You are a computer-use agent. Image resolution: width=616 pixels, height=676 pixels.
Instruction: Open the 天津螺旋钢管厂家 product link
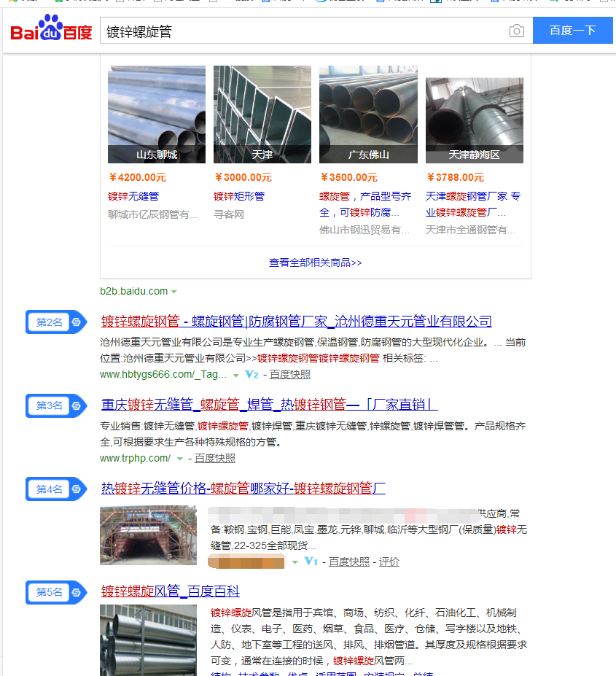(x=473, y=204)
